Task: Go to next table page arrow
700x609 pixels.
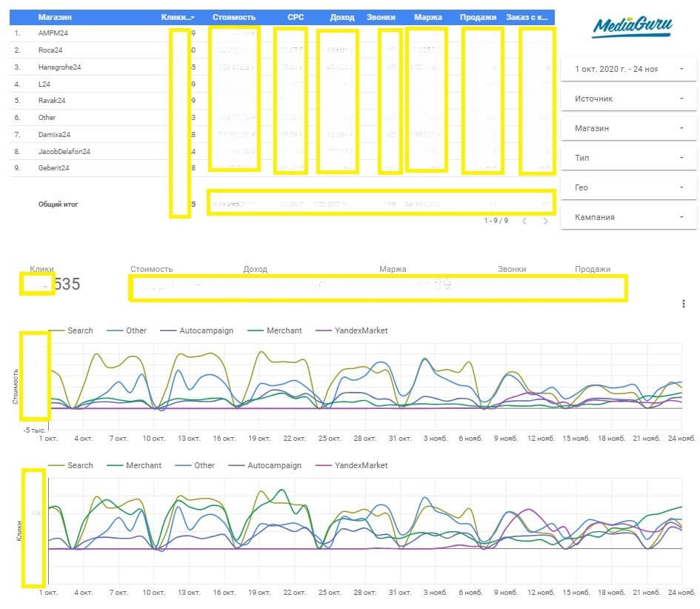Action: tap(545, 221)
